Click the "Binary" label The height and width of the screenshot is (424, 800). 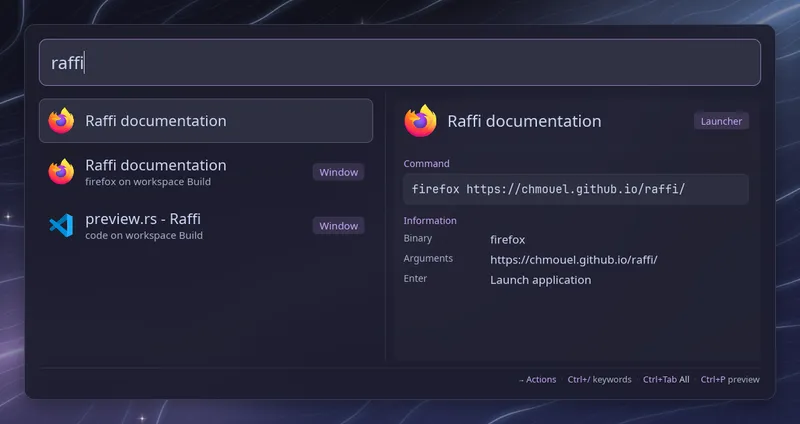click(x=417, y=238)
